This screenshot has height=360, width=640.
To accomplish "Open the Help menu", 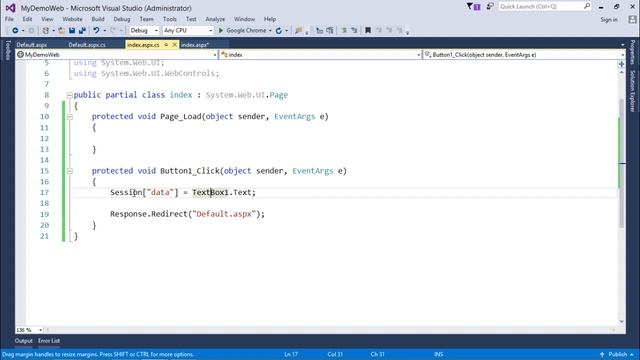I will [x=270, y=19].
